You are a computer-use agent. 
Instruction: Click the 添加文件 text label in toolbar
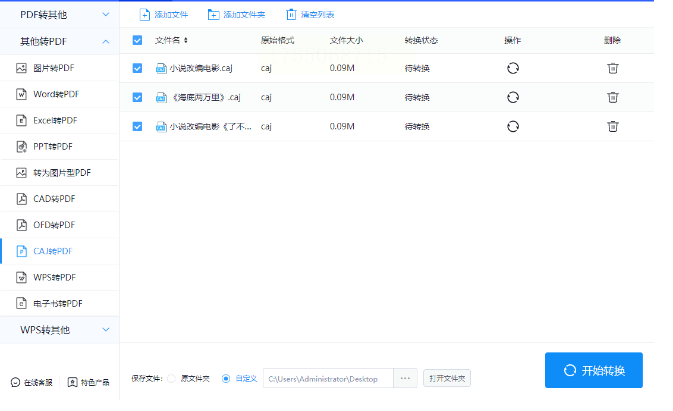[x=171, y=15]
